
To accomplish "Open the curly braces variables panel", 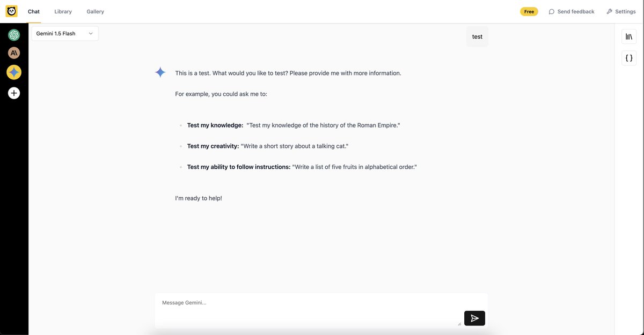I will click(x=629, y=58).
